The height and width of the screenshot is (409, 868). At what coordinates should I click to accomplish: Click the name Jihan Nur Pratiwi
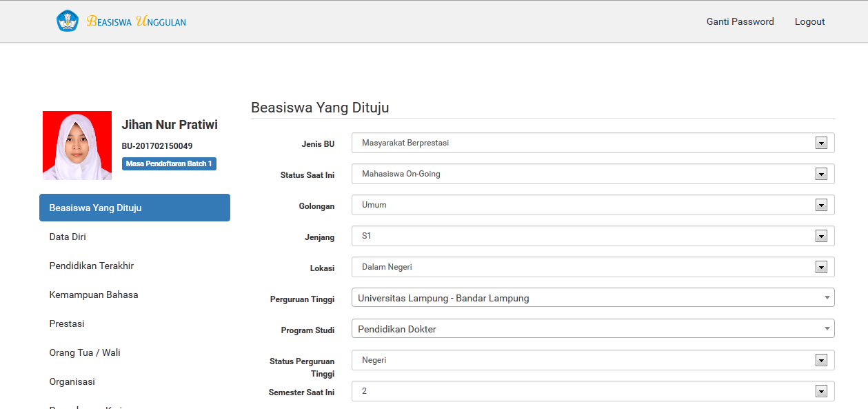170,125
